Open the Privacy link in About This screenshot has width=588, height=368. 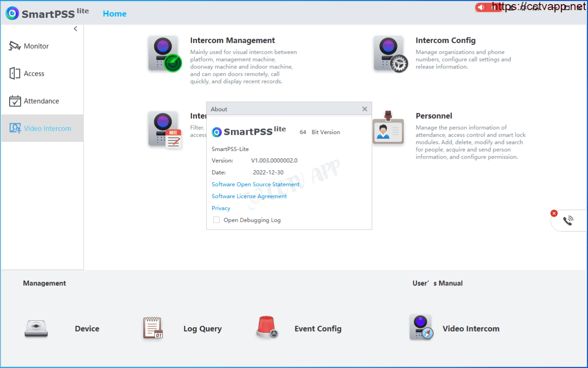[221, 208]
